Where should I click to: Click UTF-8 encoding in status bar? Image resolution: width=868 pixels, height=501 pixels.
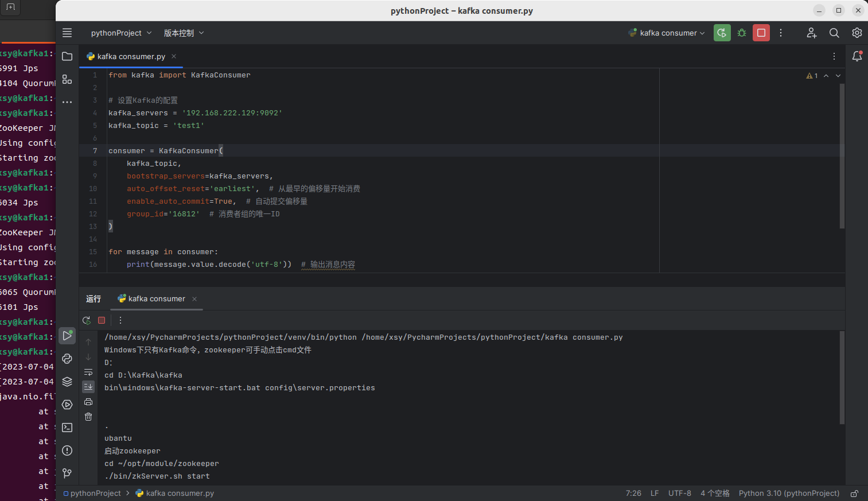click(x=679, y=493)
